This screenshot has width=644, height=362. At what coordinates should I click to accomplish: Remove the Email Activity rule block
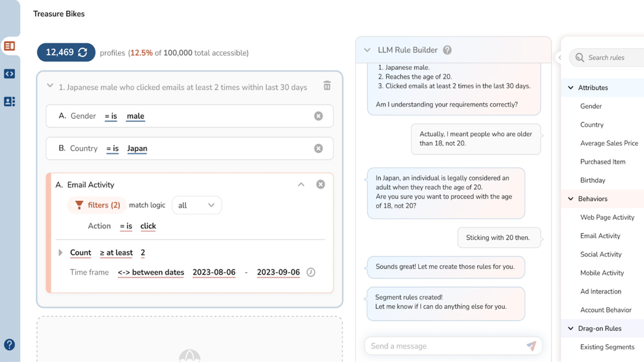pos(320,184)
